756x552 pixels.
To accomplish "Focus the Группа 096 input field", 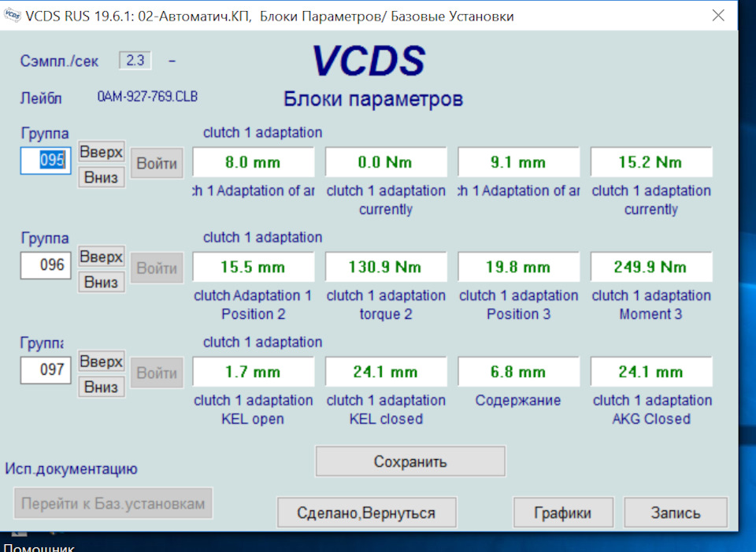I will (x=46, y=265).
